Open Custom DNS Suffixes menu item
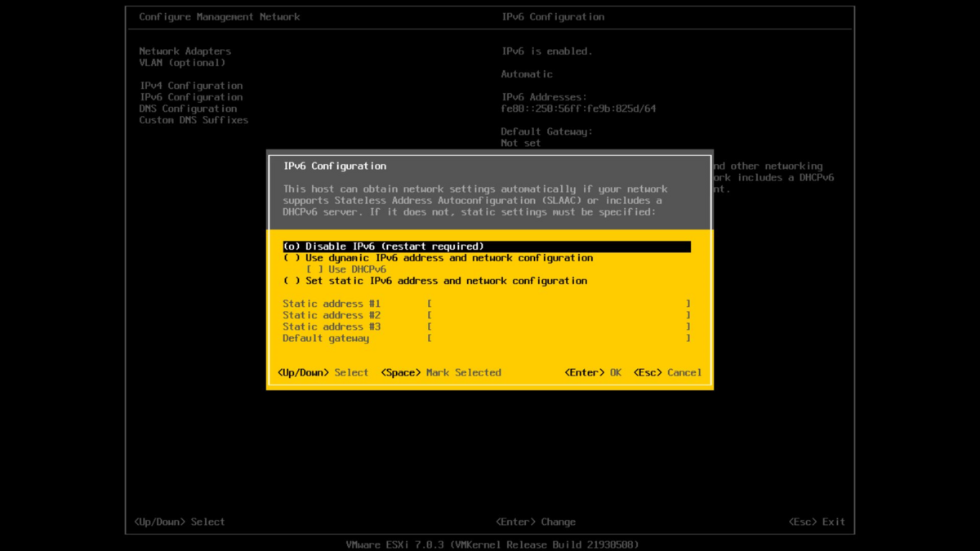The height and width of the screenshot is (551, 980). coord(194,120)
